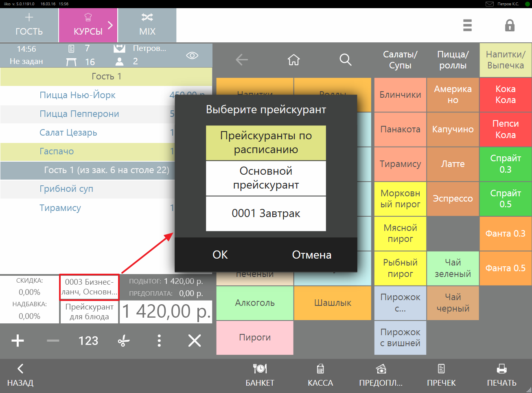The image size is (532, 393).
Task: Open БАНКЕТ banquet function
Action: (260, 375)
